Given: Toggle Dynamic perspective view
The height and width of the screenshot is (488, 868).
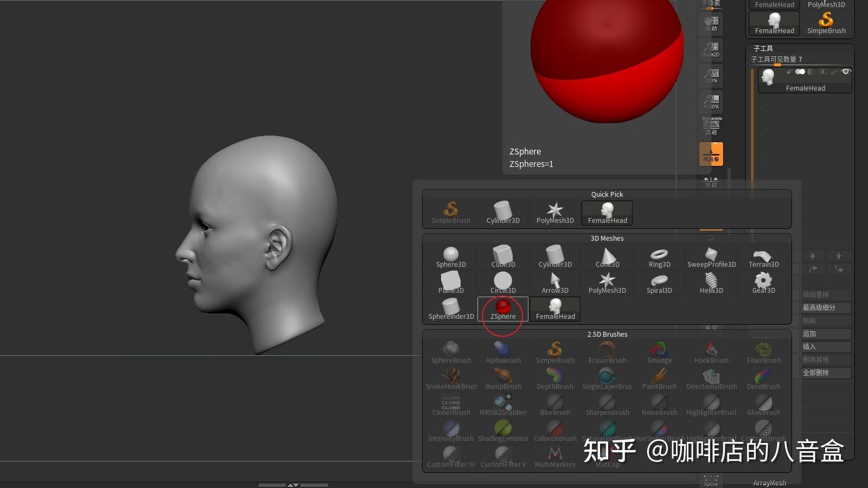Looking at the screenshot, I should [x=711, y=126].
